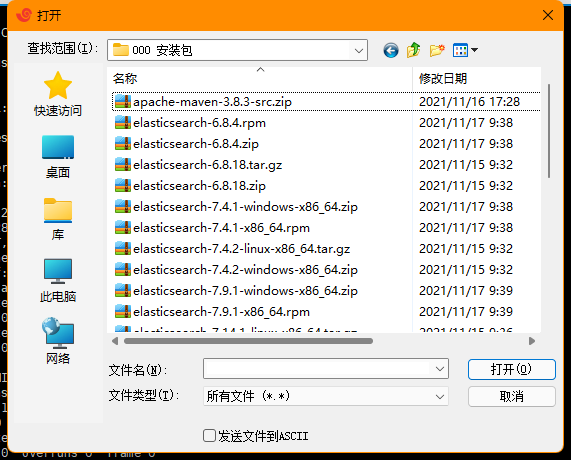Image resolution: width=571 pixels, height=460 pixels.
Task: Click the horizontal scrollbar thumb
Action: (248, 341)
